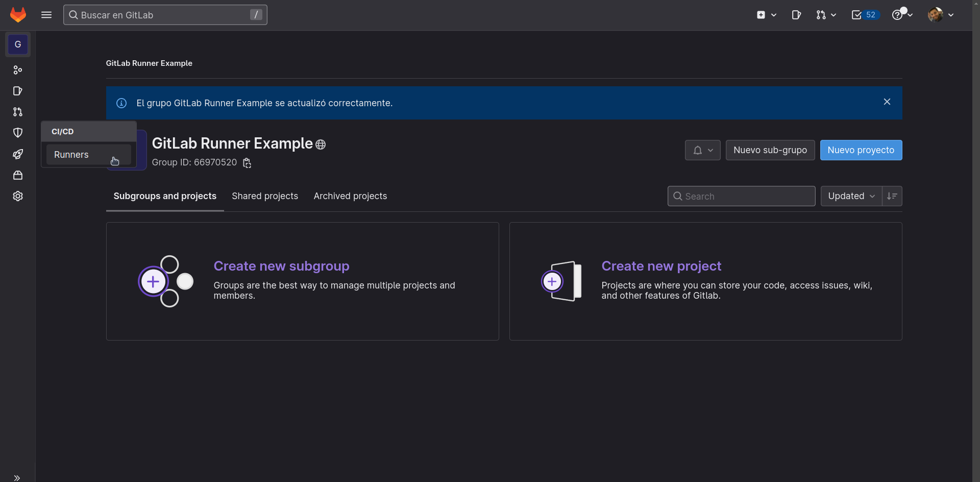The image size is (980, 482).
Task: Click the public visibility globe icon
Action: [321, 145]
